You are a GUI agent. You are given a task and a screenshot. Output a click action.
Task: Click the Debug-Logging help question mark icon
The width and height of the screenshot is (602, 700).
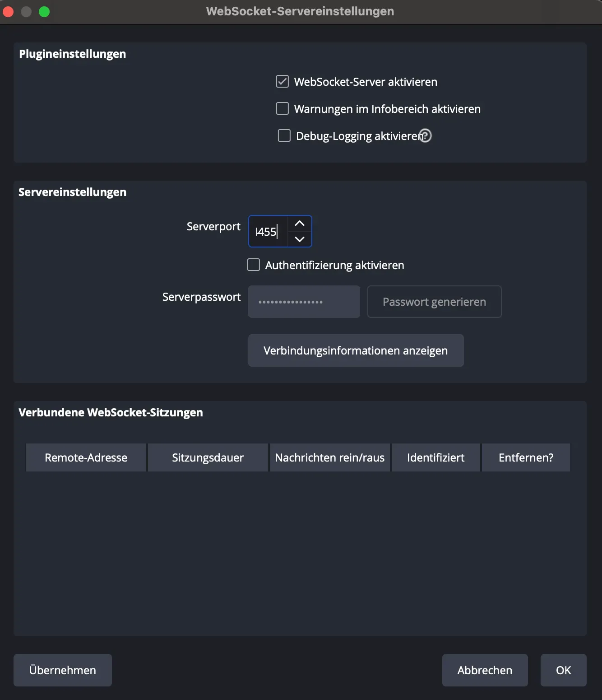click(425, 135)
